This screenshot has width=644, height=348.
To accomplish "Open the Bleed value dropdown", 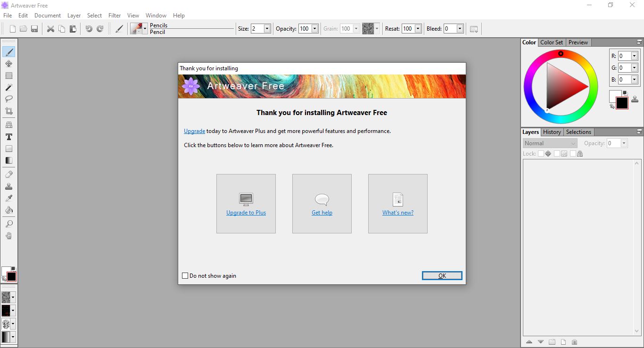I will [460, 29].
